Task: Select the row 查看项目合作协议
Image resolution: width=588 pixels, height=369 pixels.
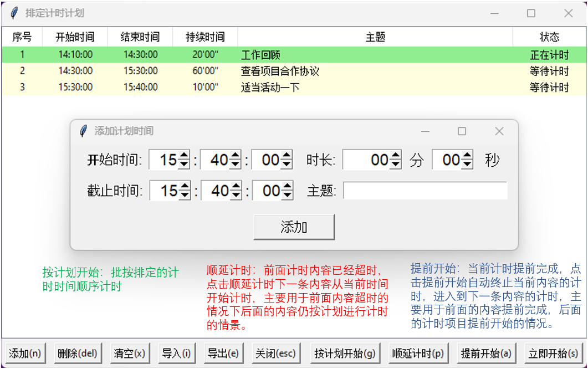Action: click(280, 71)
